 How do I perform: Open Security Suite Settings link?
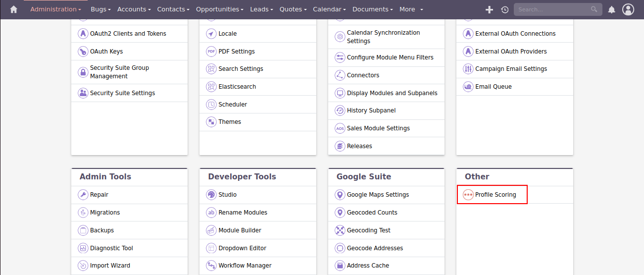click(122, 93)
